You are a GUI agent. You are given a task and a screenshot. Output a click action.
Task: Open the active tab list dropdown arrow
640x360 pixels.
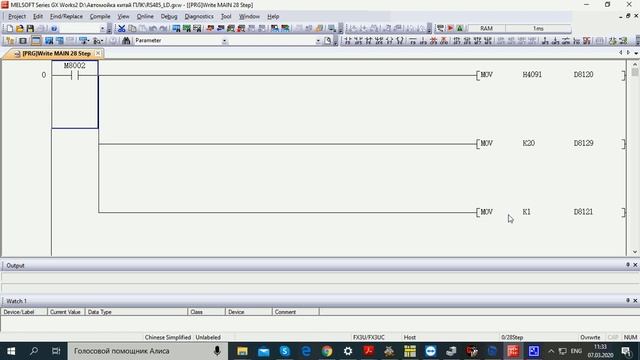(x=636, y=53)
